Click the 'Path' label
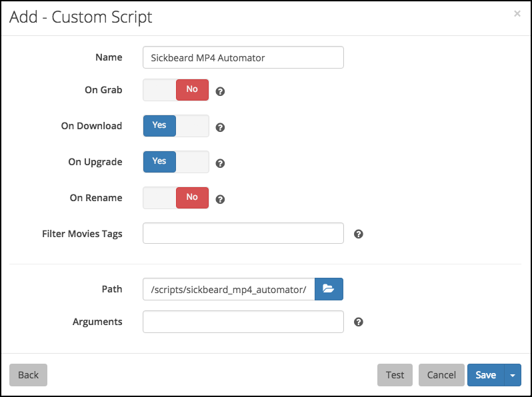Image resolution: width=532 pixels, height=397 pixels. click(x=112, y=289)
